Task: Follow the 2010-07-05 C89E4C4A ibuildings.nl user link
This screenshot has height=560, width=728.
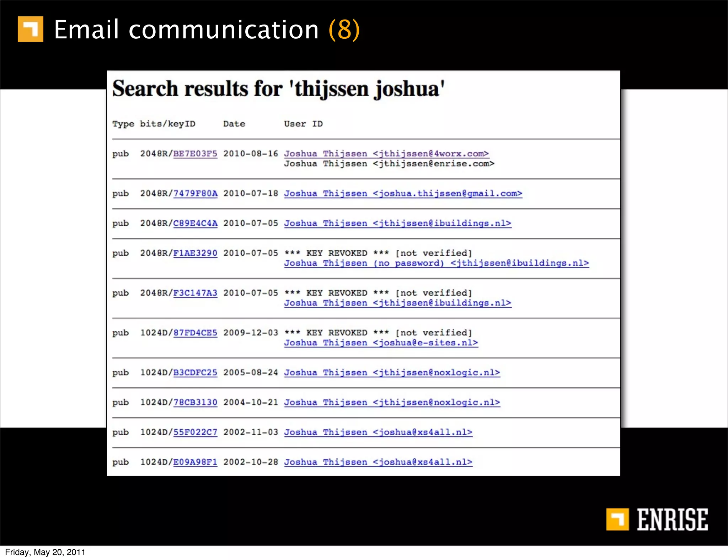Action: coord(398,223)
